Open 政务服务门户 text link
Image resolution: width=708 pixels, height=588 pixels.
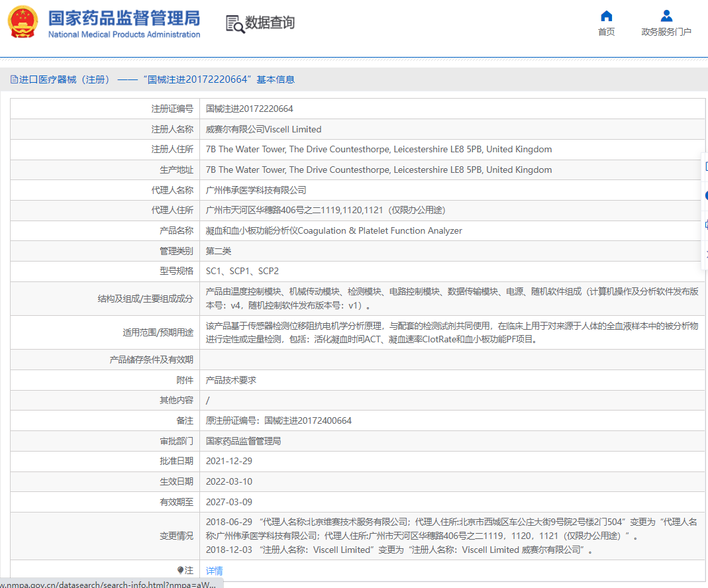[x=666, y=32]
